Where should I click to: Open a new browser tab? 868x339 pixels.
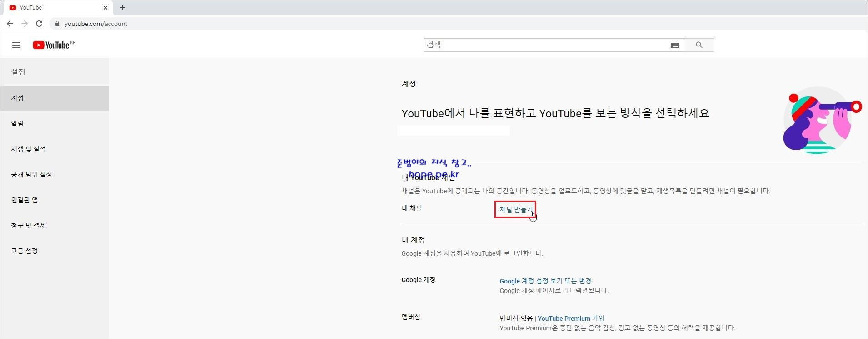coord(123,8)
